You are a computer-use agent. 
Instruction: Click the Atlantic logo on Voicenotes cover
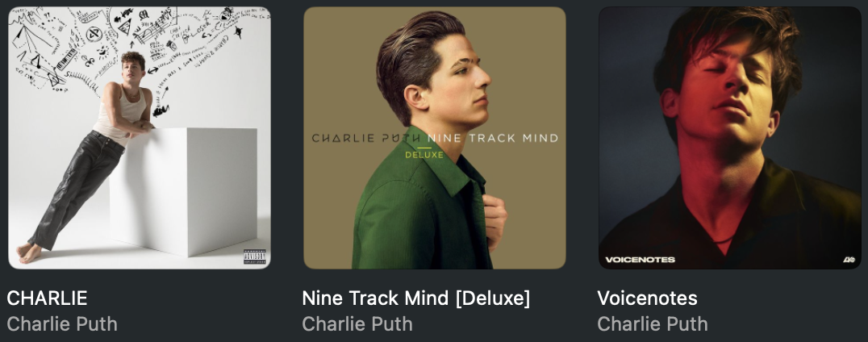pyautogui.click(x=848, y=260)
